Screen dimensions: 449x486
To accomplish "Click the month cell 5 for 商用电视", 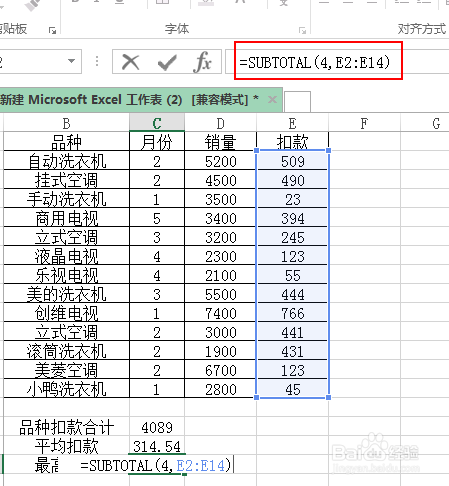I will point(157,218).
